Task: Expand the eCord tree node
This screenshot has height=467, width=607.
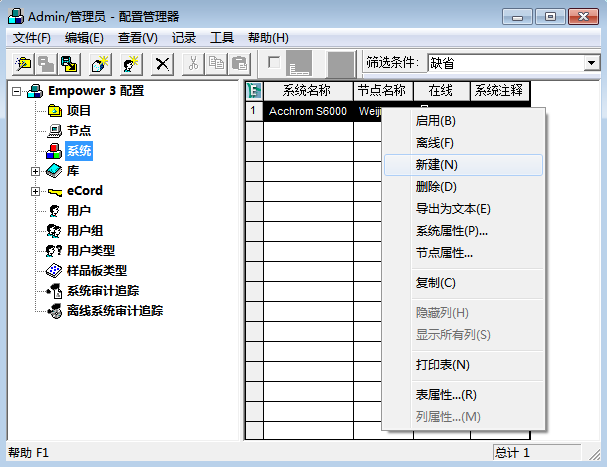Action: coord(36,191)
